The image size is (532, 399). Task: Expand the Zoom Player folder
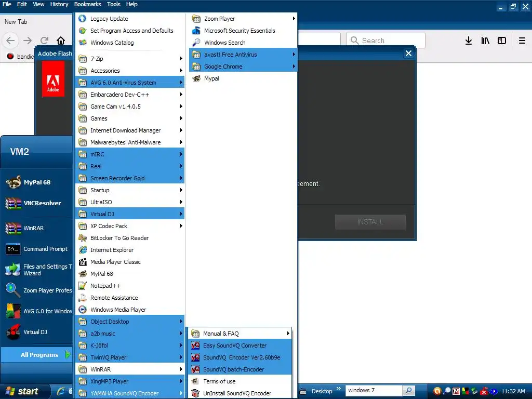(243, 19)
